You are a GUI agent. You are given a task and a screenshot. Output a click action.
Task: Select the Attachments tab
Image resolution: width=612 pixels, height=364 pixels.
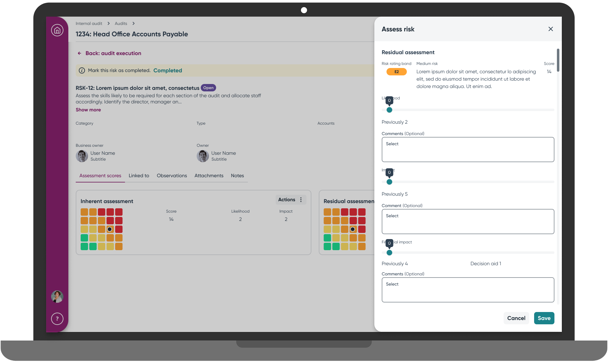pyautogui.click(x=209, y=176)
